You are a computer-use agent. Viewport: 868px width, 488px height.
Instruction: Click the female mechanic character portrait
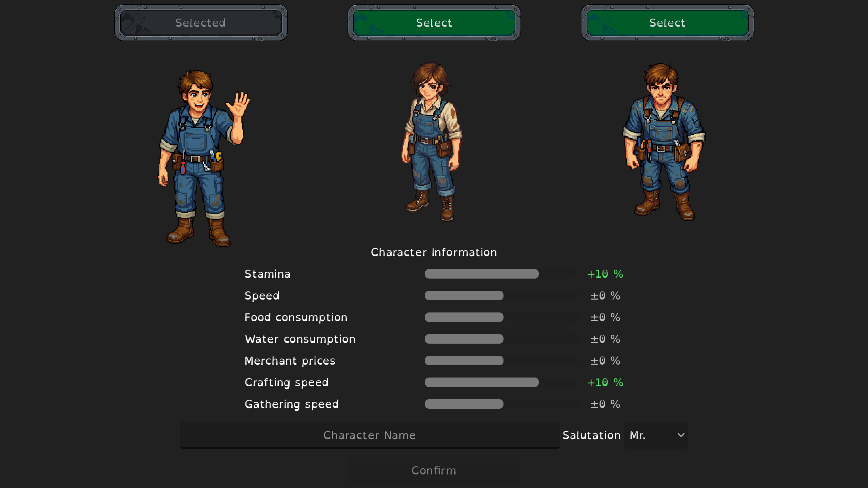click(x=432, y=142)
